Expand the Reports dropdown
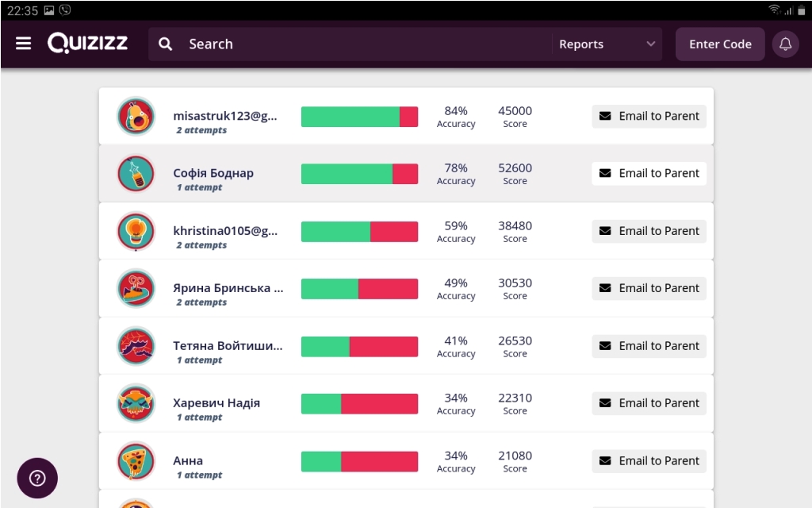The height and width of the screenshot is (508, 812). coord(607,44)
